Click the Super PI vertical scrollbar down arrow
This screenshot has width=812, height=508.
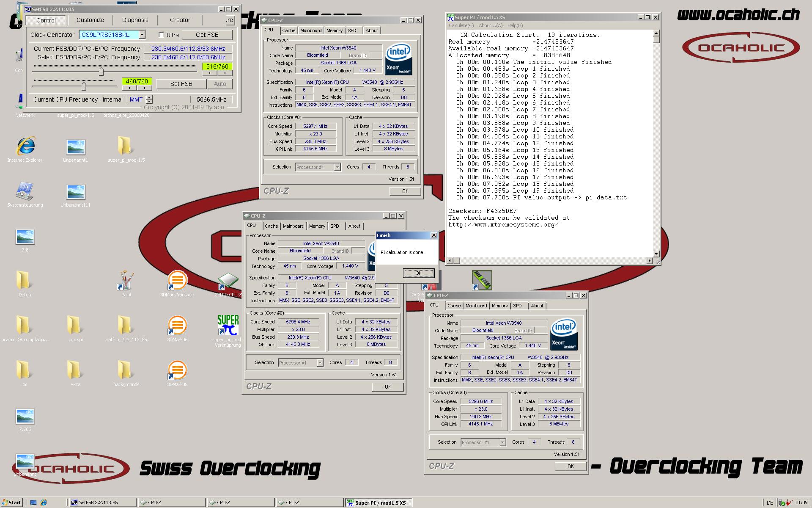pos(656,254)
